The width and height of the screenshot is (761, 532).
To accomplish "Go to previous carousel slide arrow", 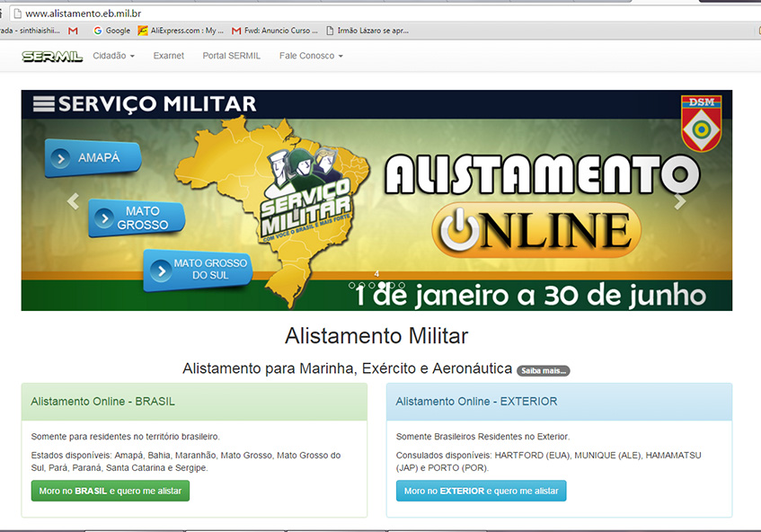I will [x=74, y=201].
